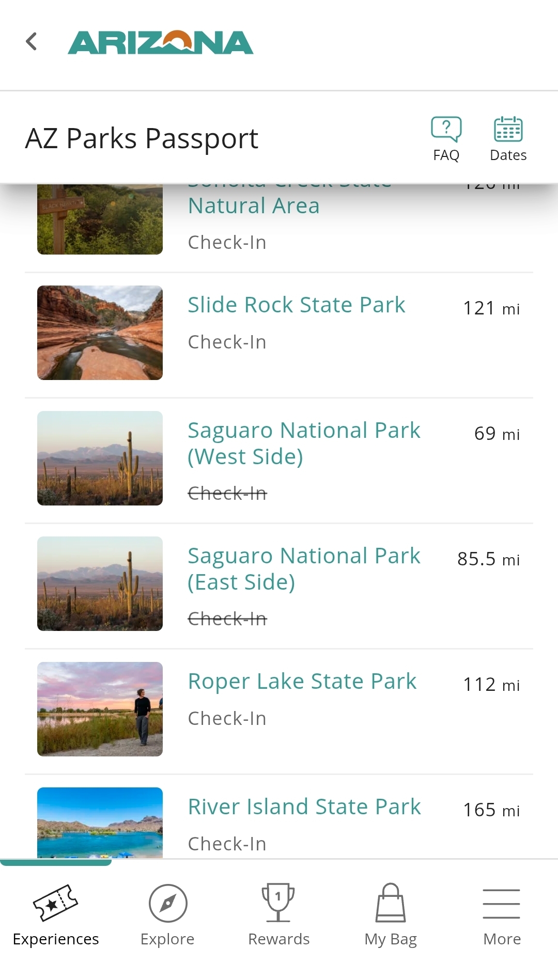Check in at Roper Lake State Park
The width and height of the screenshot is (558, 980).
pyautogui.click(x=227, y=718)
